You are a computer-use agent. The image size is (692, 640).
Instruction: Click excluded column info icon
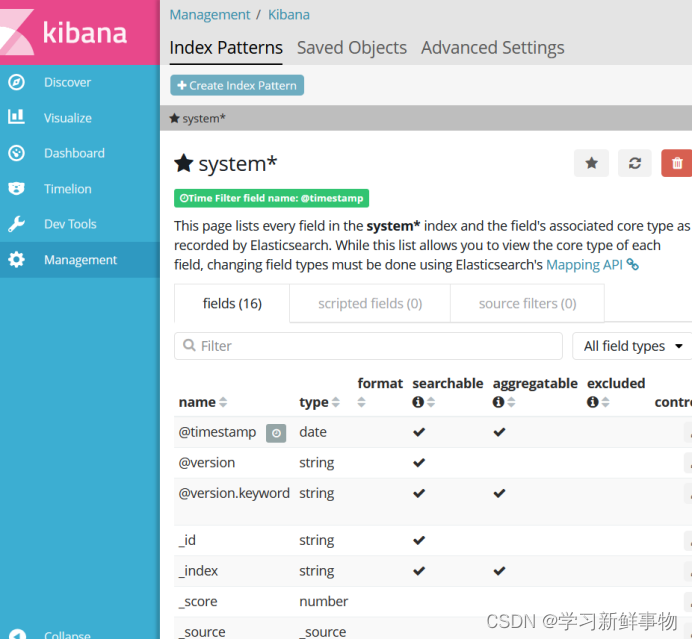click(592, 402)
